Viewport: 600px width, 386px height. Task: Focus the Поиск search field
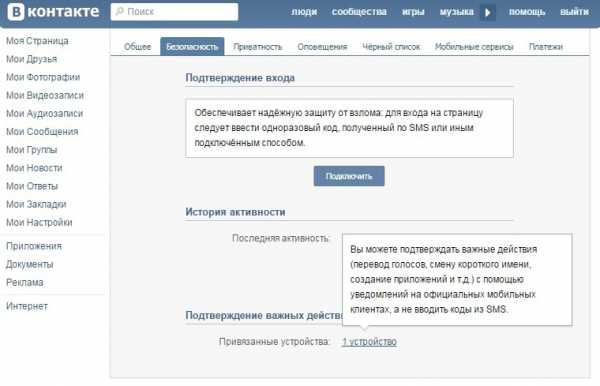[x=174, y=12]
